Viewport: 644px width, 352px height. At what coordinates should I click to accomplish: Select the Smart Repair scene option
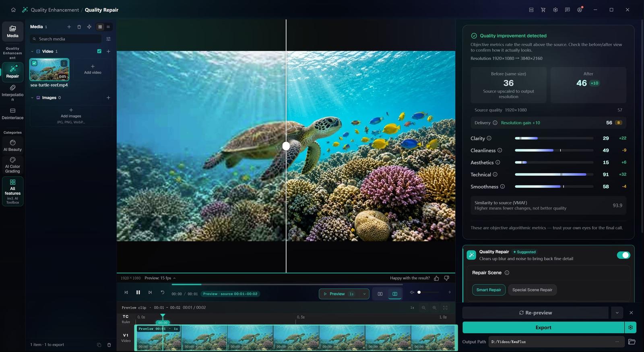coord(489,290)
